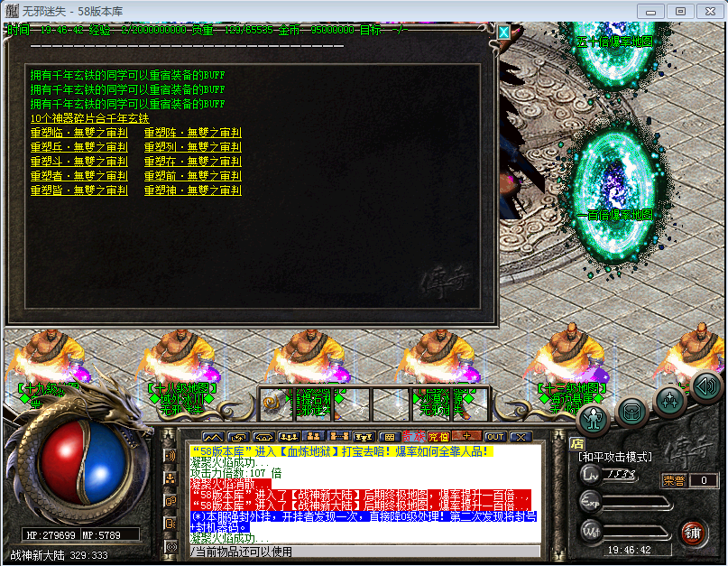This screenshot has height=566, width=728.
Task: Pick 重塑在·無雙之审判 link
Action: point(193,162)
